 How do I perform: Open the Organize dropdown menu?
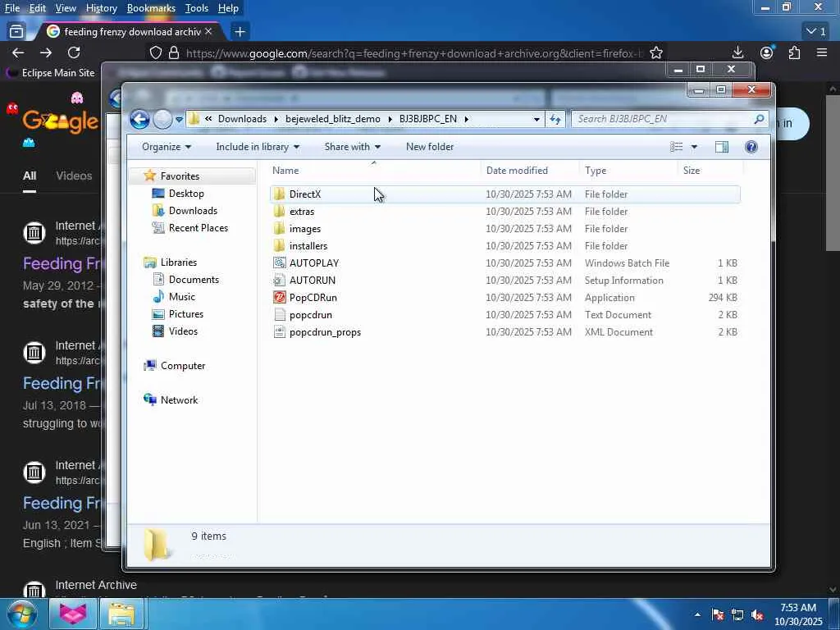166,147
